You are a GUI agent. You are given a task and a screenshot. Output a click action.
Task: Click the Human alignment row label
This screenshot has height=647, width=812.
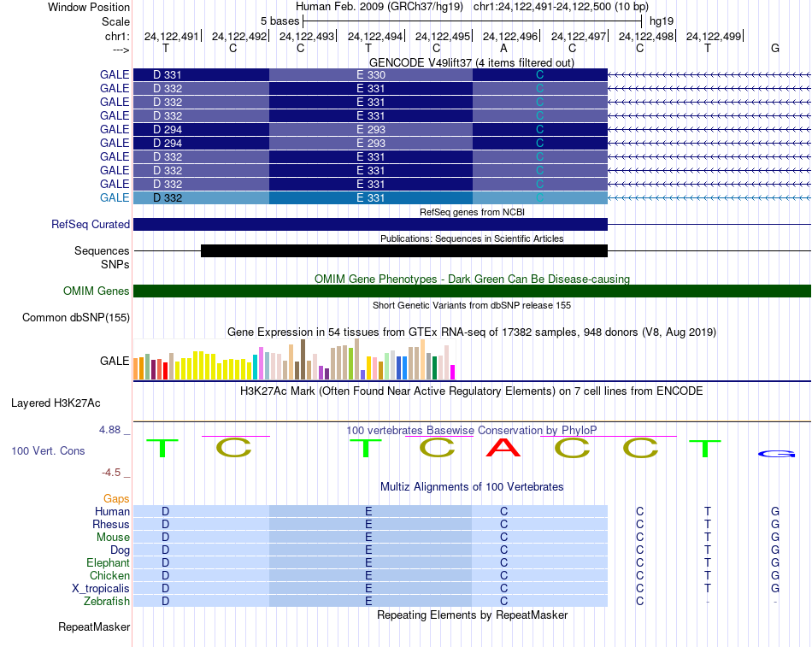(112, 511)
